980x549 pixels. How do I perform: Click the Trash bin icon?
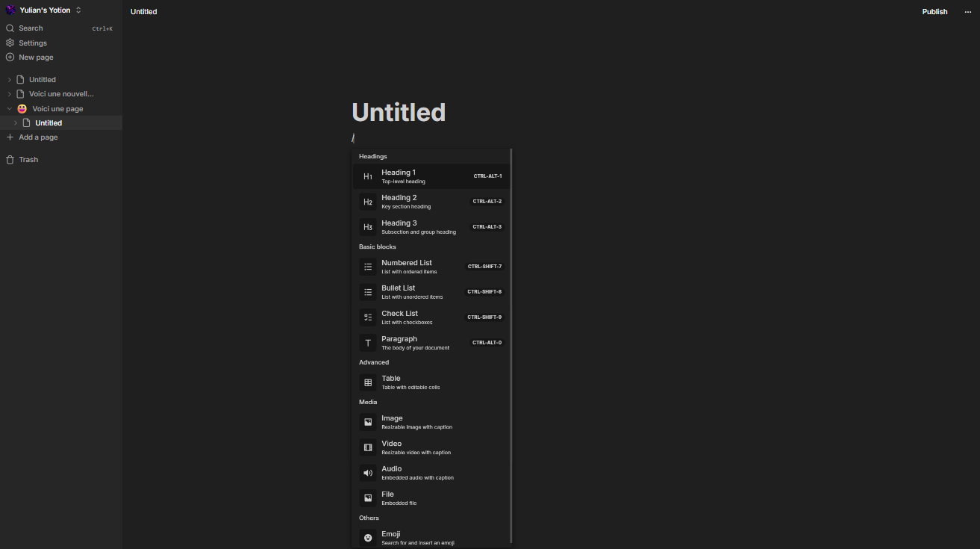point(10,160)
